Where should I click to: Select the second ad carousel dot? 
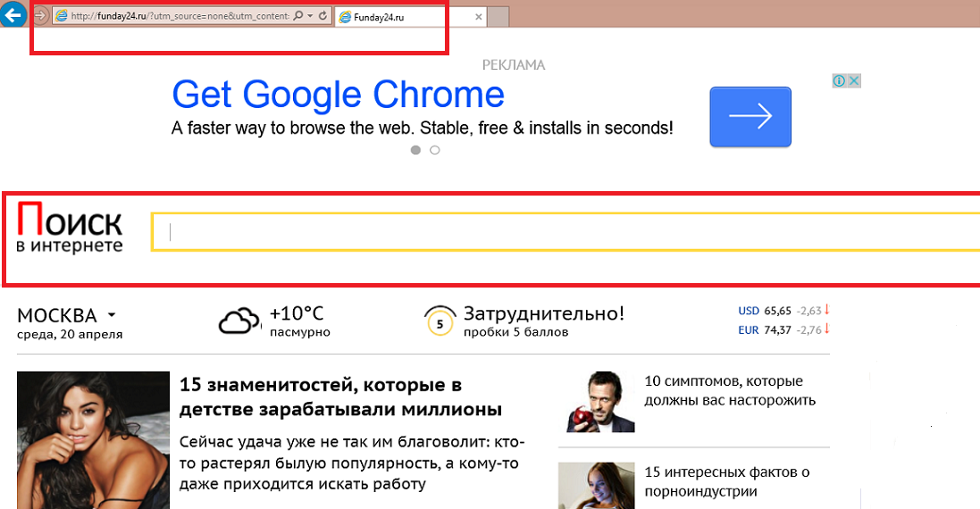[x=435, y=150]
